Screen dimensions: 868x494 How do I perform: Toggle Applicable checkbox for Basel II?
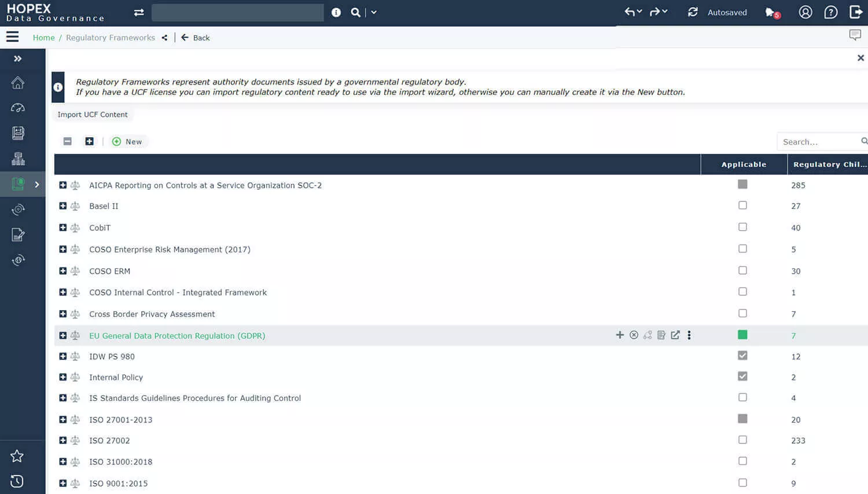pos(742,205)
